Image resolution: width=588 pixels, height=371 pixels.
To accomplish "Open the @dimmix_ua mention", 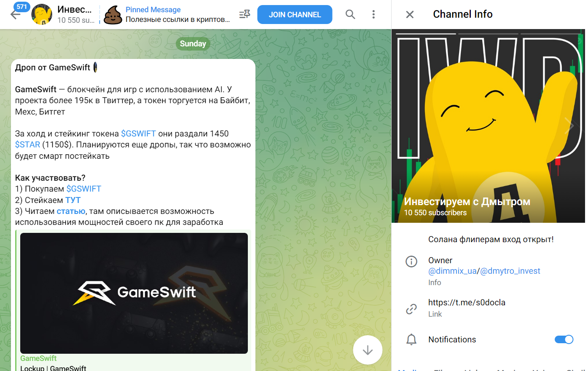I will tap(452, 271).
